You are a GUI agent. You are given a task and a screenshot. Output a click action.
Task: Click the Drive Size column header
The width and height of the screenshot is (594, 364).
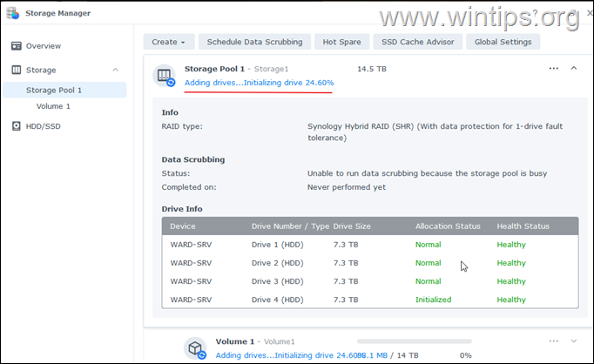352,226
